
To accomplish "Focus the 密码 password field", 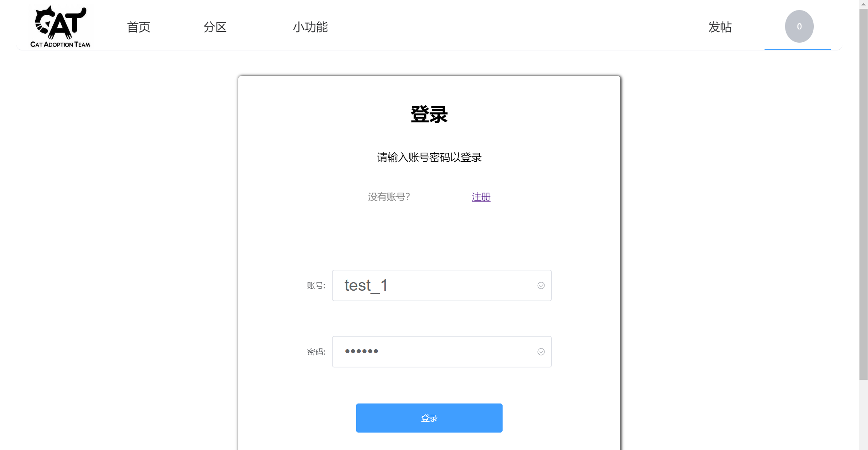I will [x=434, y=352].
